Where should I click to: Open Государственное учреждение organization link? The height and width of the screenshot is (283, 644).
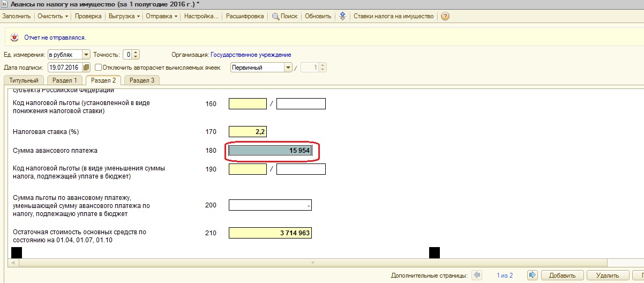click(251, 55)
